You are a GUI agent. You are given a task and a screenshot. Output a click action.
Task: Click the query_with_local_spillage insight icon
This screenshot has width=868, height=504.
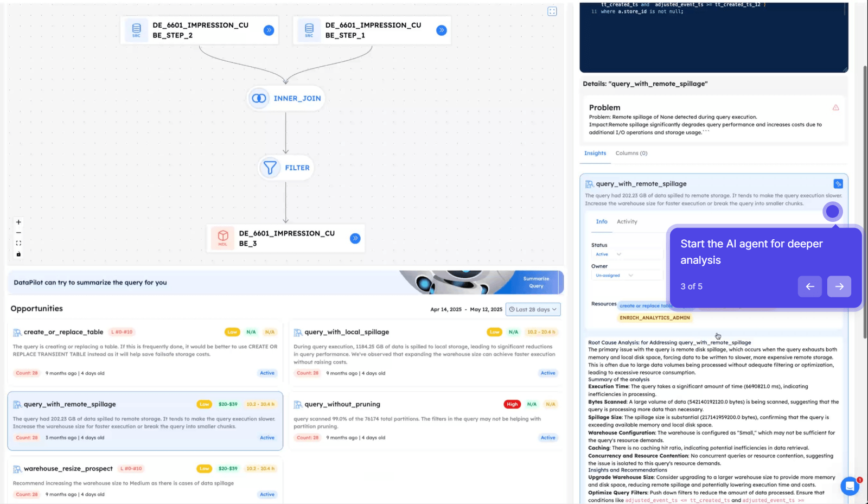(298, 332)
